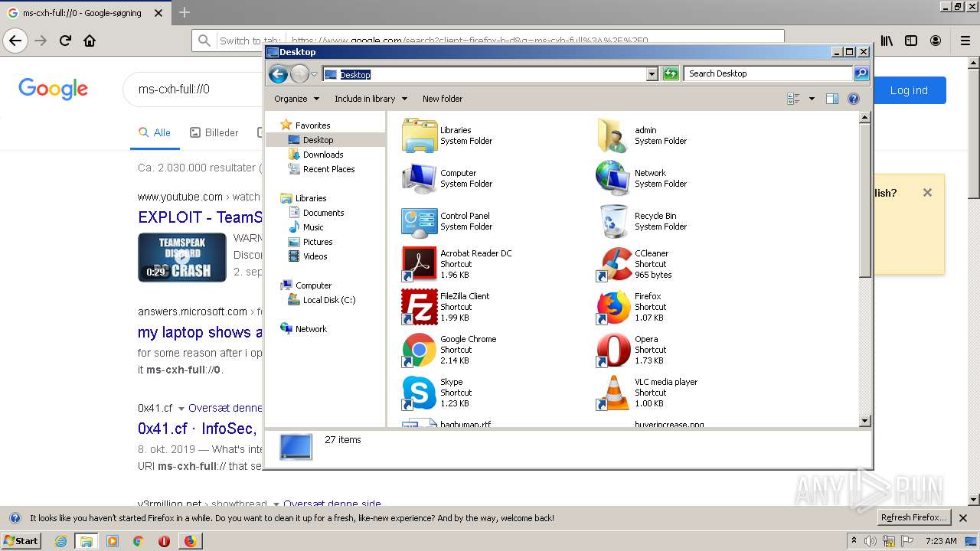
Task: Select the admin system folder icon
Action: point(613,135)
